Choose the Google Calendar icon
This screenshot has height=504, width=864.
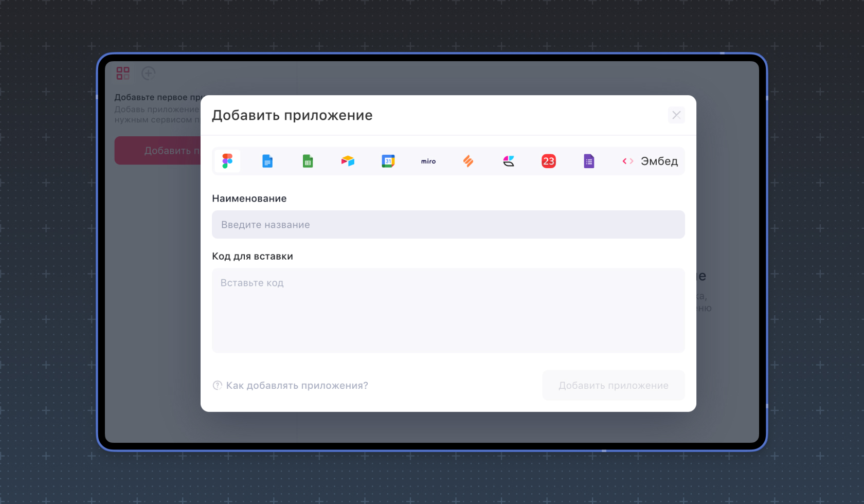388,161
